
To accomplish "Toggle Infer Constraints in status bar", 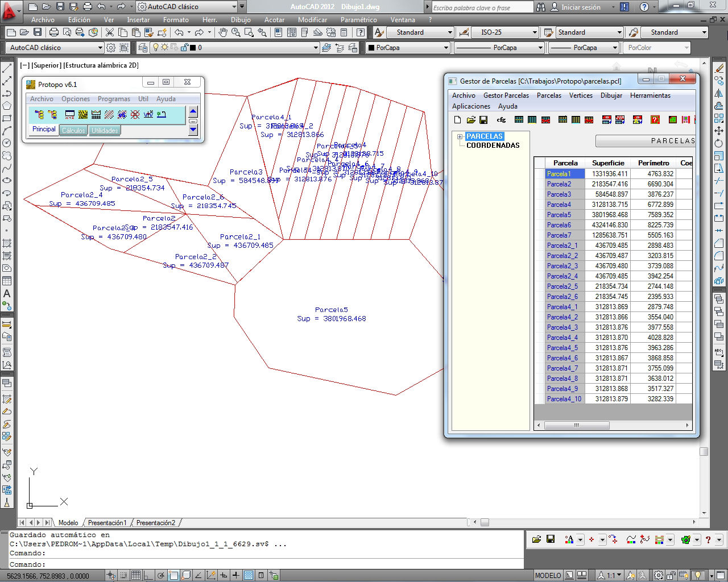I will click(x=111, y=576).
